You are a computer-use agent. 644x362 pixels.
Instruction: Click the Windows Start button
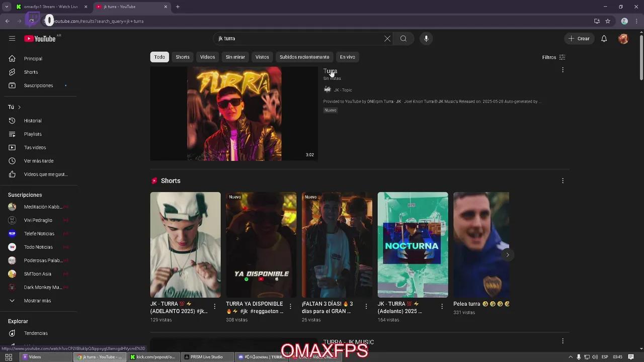click(x=9, y=357)
